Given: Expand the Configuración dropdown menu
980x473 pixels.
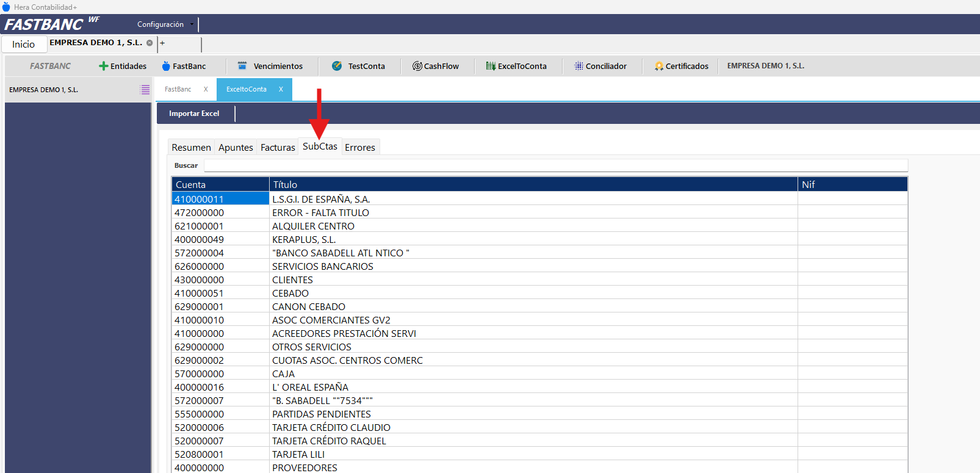Looking at the screenshot, I should pos(192,24).
